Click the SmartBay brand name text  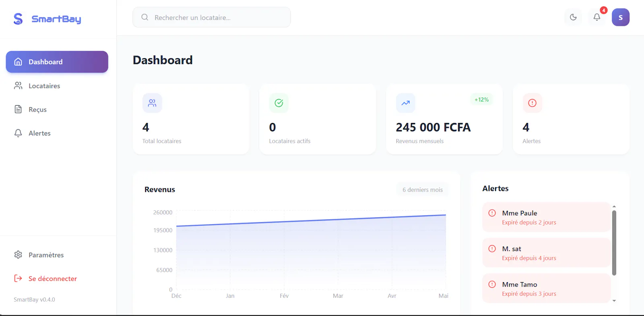(x=56, y=19)
